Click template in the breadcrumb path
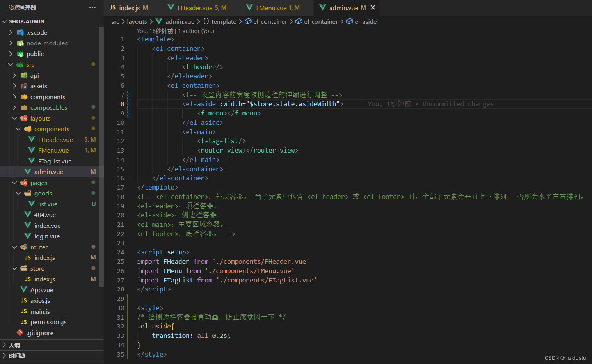Image resolution: width=592 pixels, height=364 pixels. click(224, 21)
